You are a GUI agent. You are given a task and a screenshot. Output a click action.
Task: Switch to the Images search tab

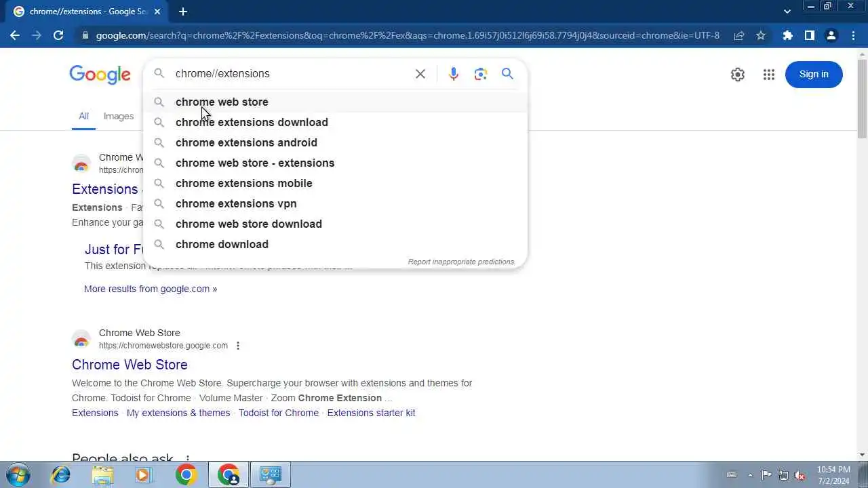click(x=119, y=117)
